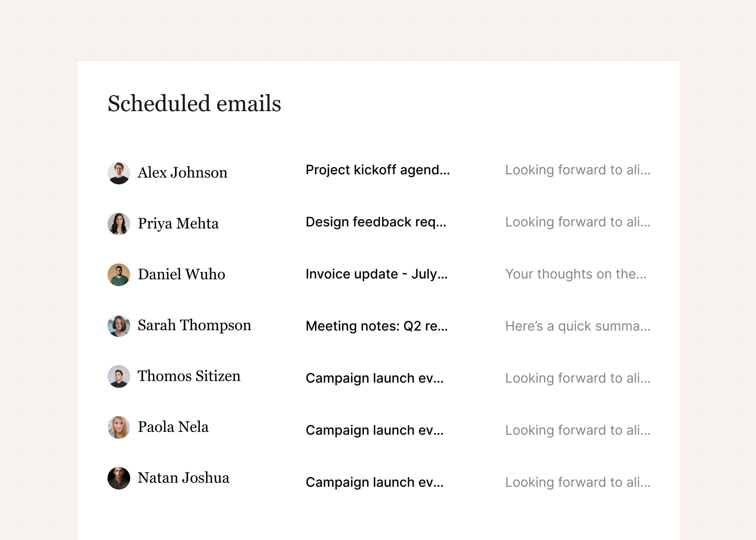Image resolution: width=756 pixels, height=540 pixels.
Task: Click Paola Nela's profile avatar
Action: tap(118, 427)
